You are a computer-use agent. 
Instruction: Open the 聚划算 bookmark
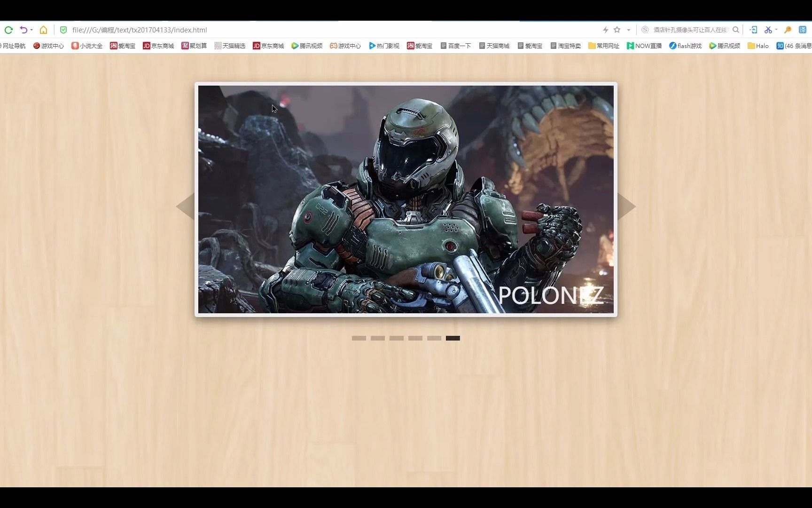pyautogui.click(x=194, y=46)
